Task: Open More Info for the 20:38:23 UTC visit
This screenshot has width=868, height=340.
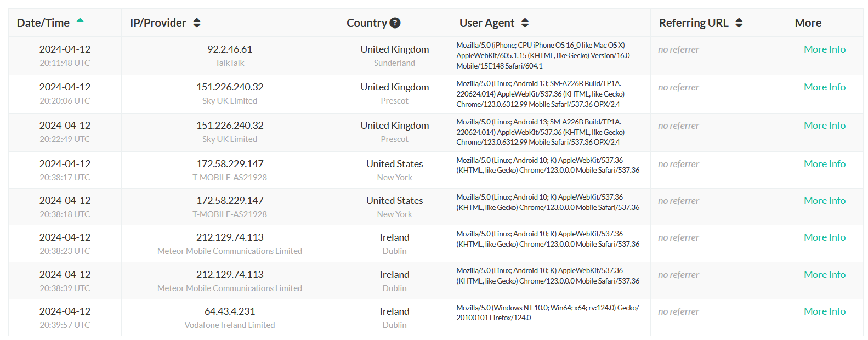Action: (x=824, y=237)
